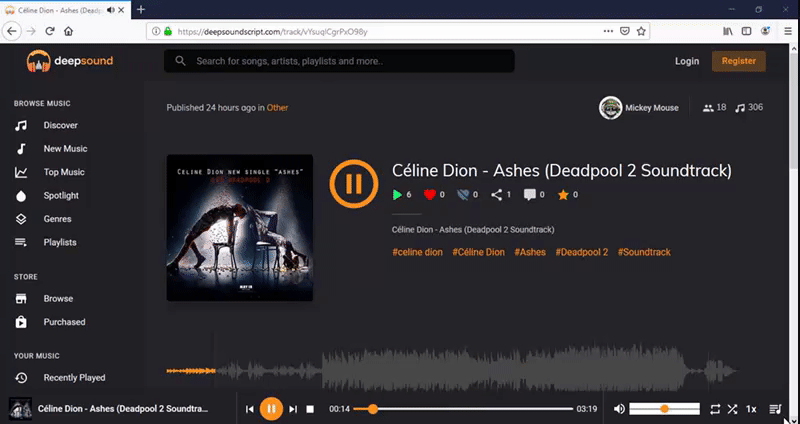Open Purchased under Store
This screenshot has height=424, width=800.
point(64,322)
